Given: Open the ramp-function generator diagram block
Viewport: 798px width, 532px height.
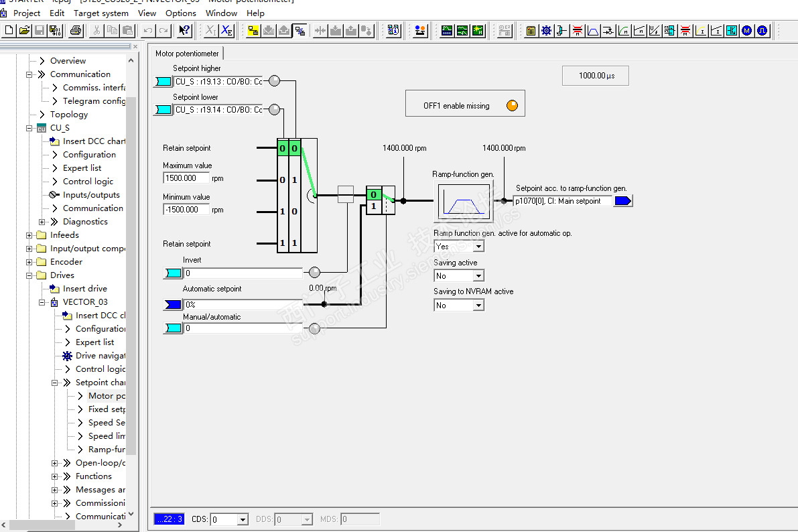Looking at the screenshot, I should tap(462, 201).
